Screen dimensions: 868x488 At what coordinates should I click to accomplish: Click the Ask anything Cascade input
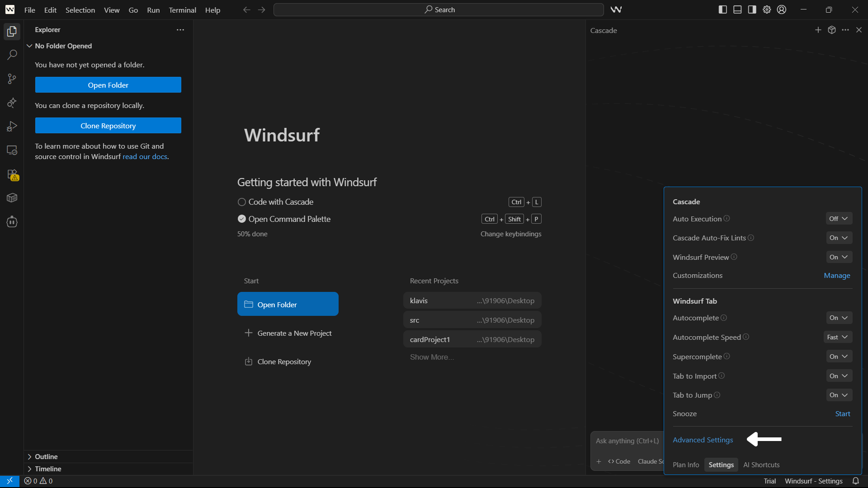click(x=627, y=441)
